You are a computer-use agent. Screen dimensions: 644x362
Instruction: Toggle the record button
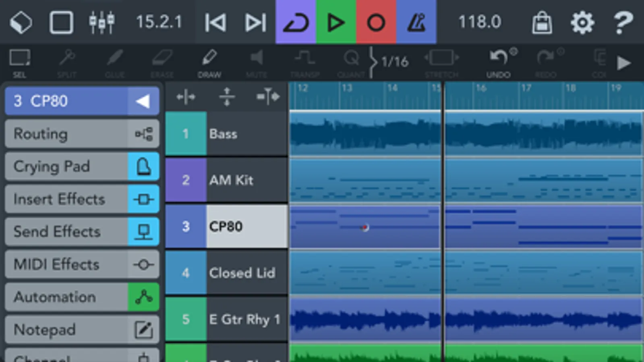(x=376, y=22)
